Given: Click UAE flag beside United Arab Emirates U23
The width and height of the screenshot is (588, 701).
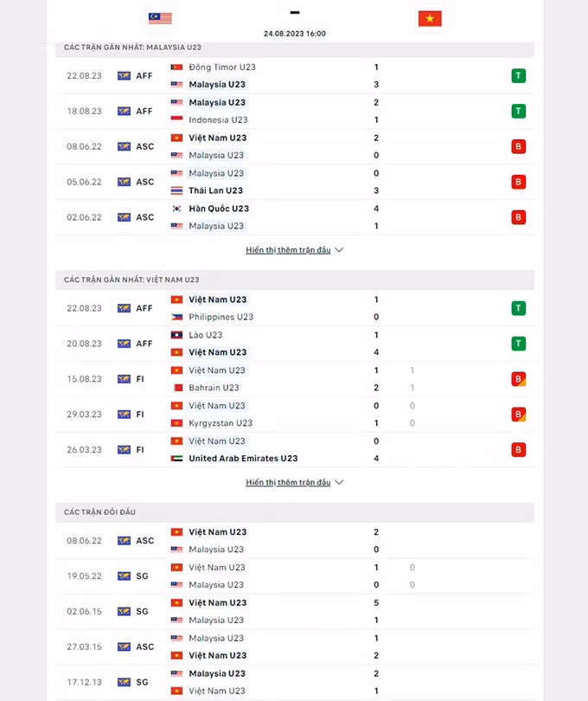Looking at the screenshot, I should pyautogui.click(x=176, y=459).
